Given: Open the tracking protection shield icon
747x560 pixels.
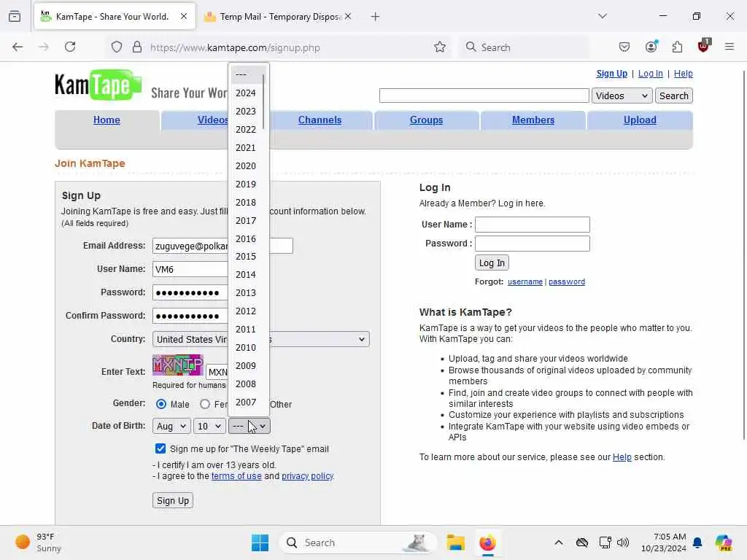Looking at the screenshot, I should click(x=116, y=47).
